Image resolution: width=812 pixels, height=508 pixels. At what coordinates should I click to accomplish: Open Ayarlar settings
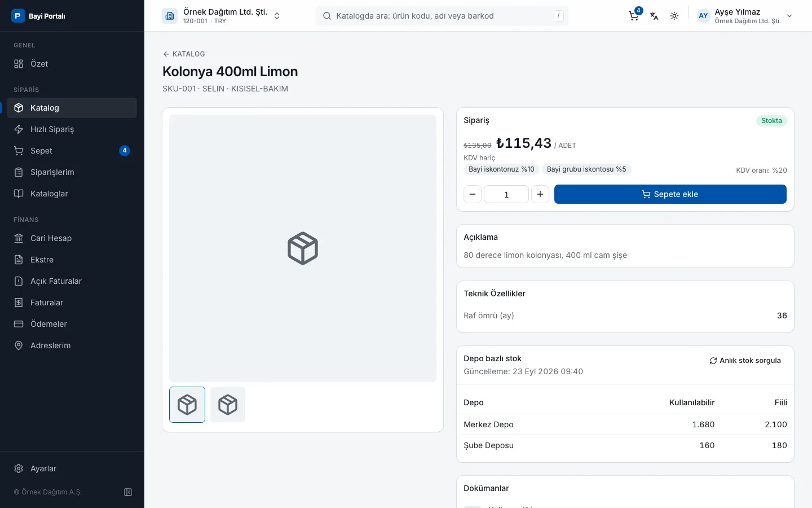point(72,468)
